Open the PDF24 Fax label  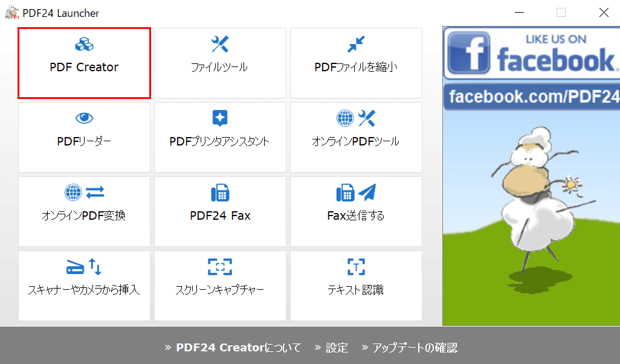pos(220,216)
